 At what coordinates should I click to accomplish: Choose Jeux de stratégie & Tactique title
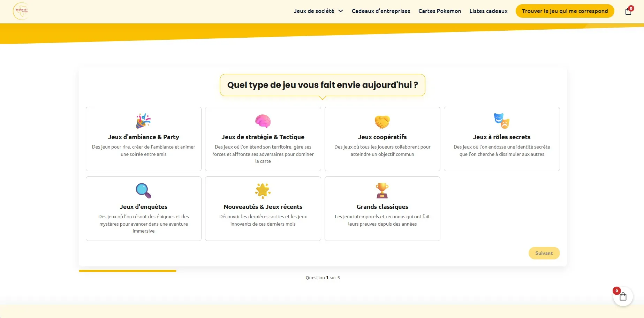tap(263, 137)
